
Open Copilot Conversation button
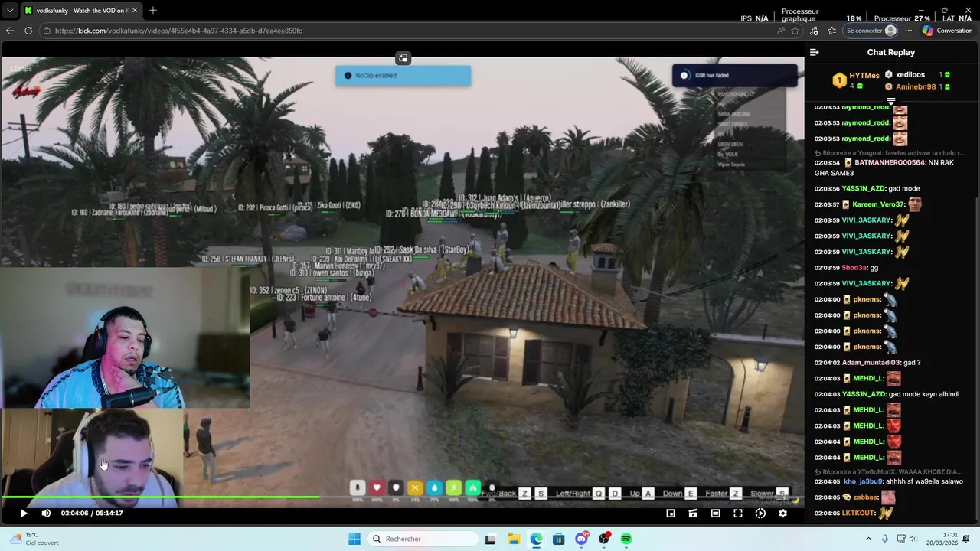coord(947,31)
